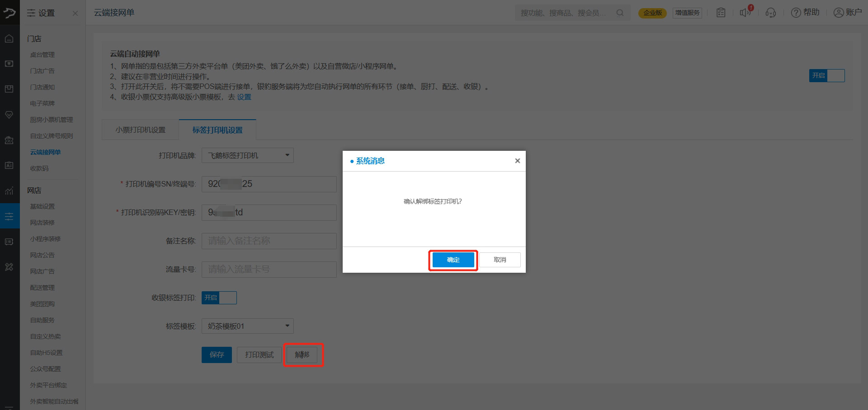Open the statistics chart sidebar icon
This screenshot has width=868, height=410.
click(9, 191)
